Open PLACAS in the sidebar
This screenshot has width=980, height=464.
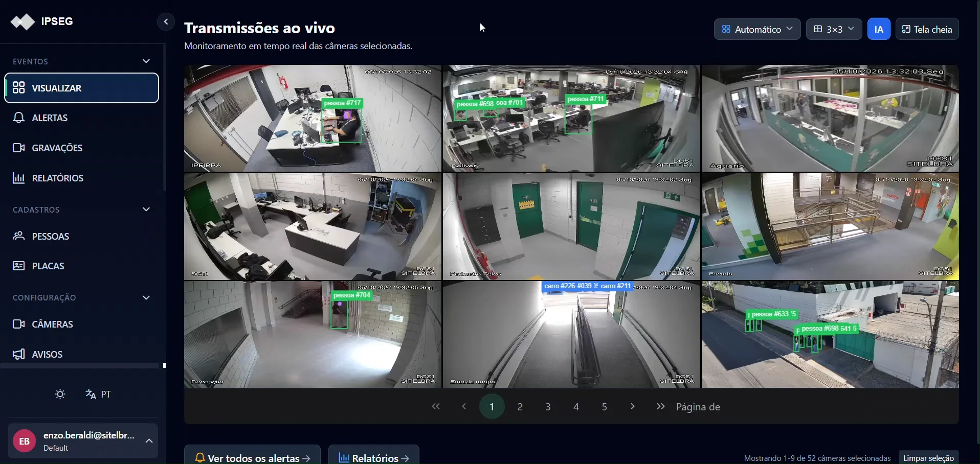click(82, 266)
